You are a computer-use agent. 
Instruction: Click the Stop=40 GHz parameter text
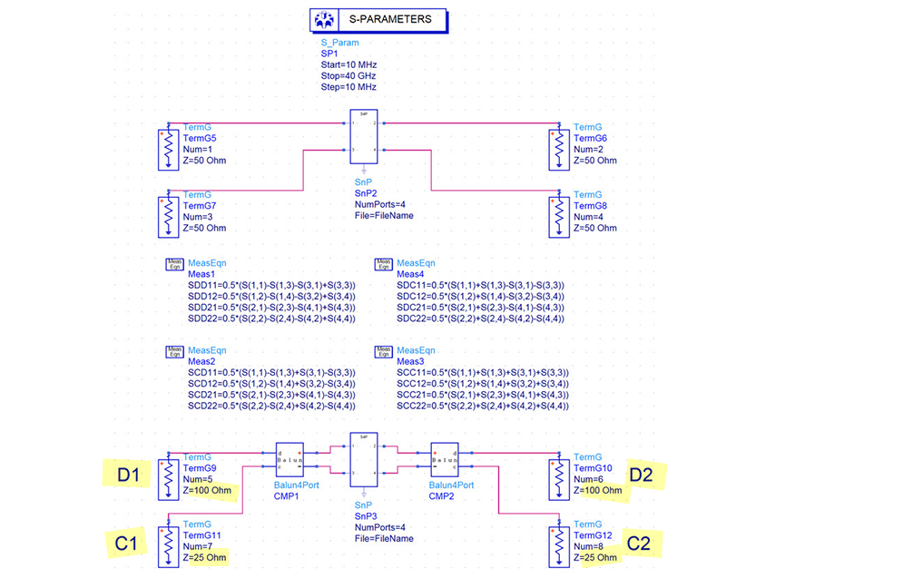point(348,76)
